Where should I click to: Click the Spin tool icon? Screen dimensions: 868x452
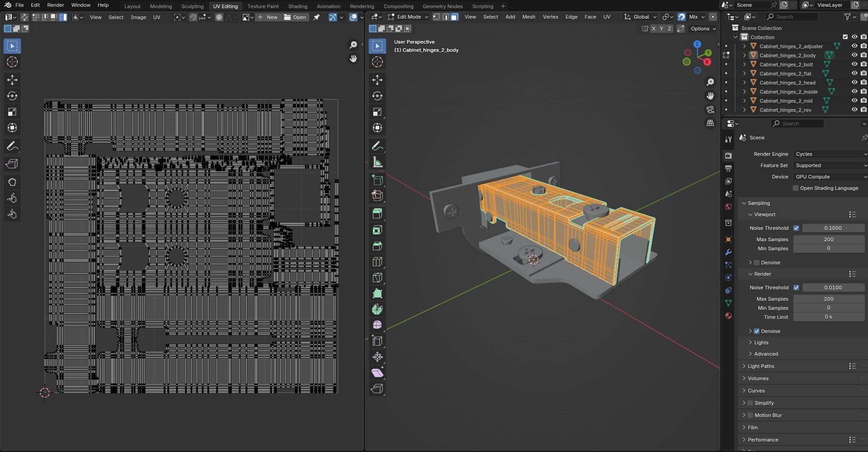coord(377,309)
